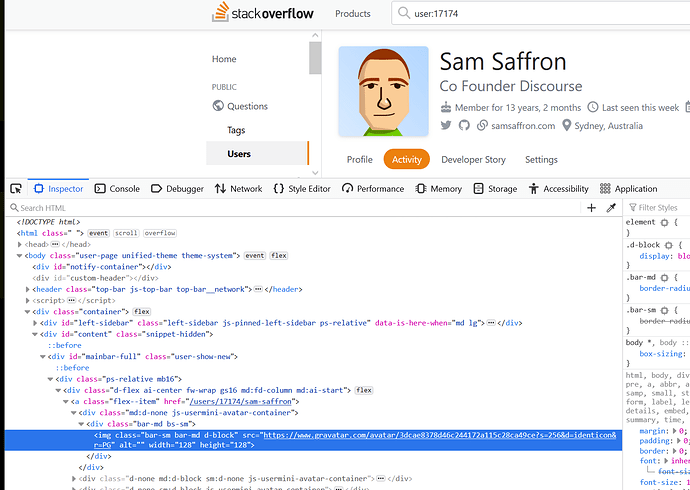This screenshot has height=490, width=690.
Task: Expand the script node
Action: [28, 301]
